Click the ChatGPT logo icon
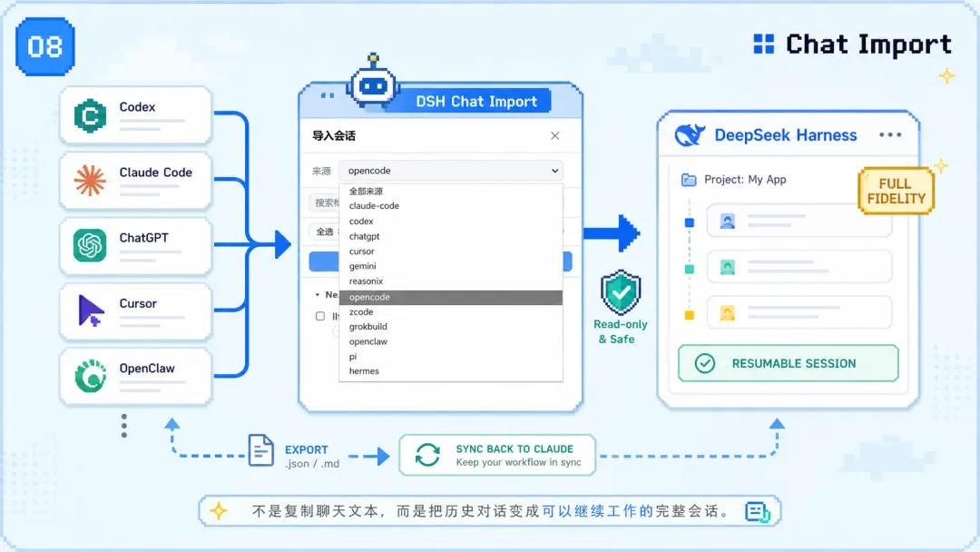Viewport: 980px width, 552px height. click(90, 245)
